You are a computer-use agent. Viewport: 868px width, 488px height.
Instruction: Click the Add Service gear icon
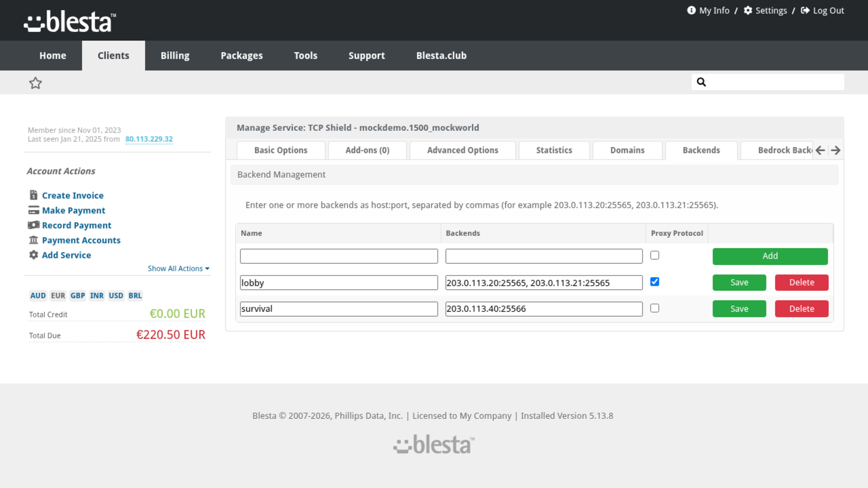tap(33, 255)
